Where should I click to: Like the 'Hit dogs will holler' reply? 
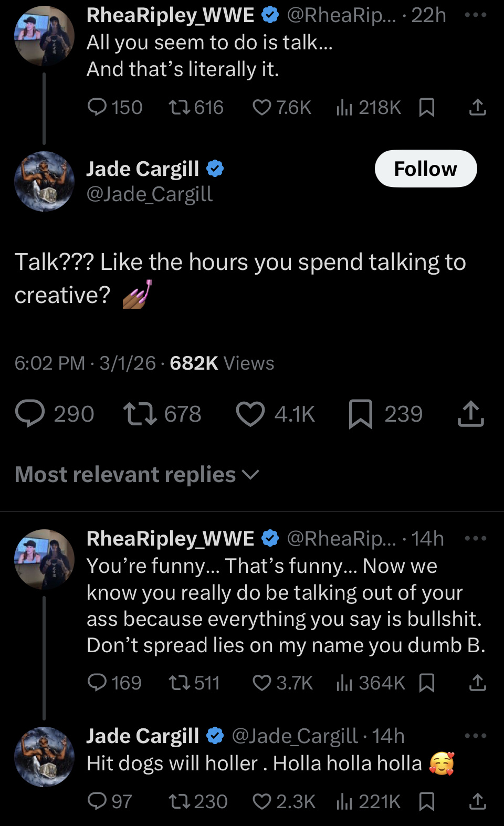coord(261,801)
